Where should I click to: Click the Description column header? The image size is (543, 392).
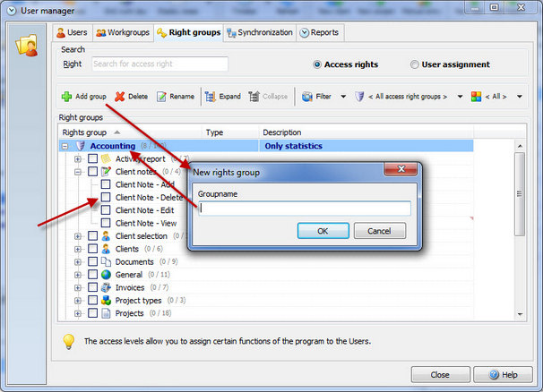(x=366, y=132)
